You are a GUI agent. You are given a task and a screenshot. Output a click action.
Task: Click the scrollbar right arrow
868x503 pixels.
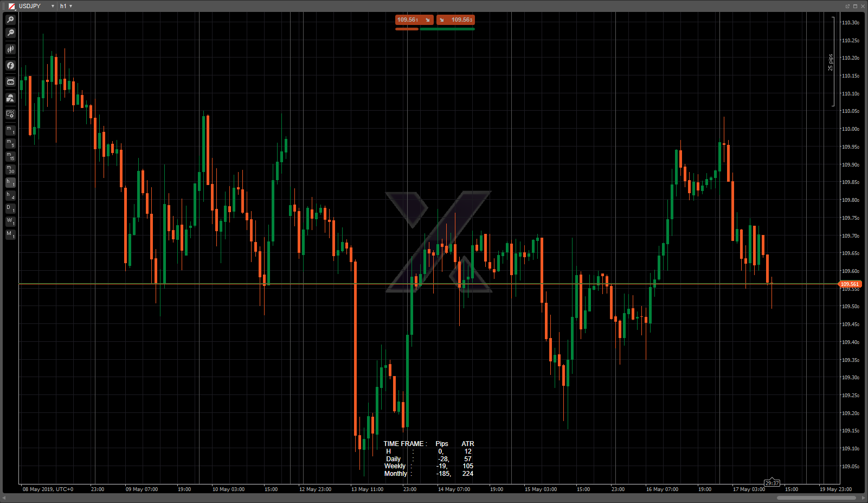tap(863, 498)
